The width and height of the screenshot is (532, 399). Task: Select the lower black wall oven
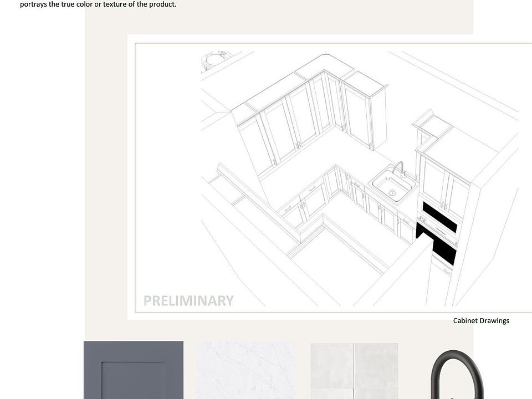click(437, 244)
